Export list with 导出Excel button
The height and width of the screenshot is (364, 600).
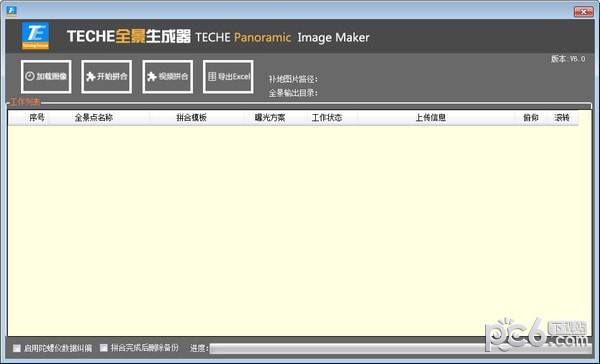[x=228, y=77]
